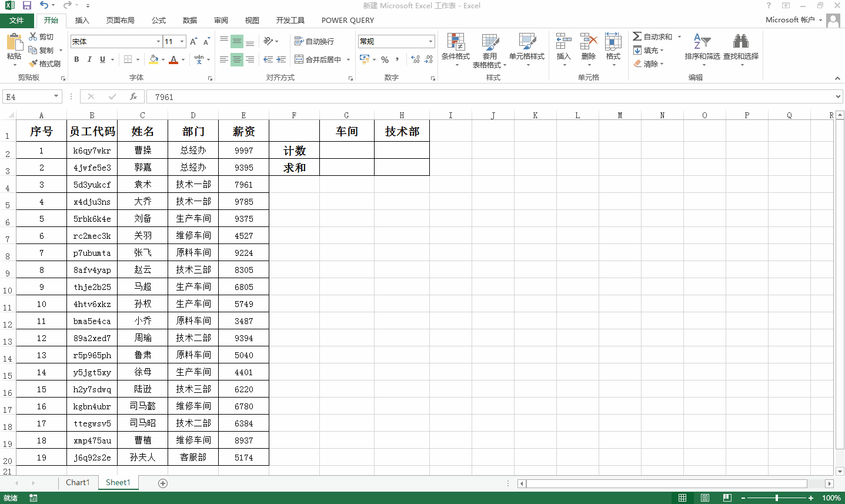
Task: Click the Sort and Filter icon
Action: coord(702,41)
